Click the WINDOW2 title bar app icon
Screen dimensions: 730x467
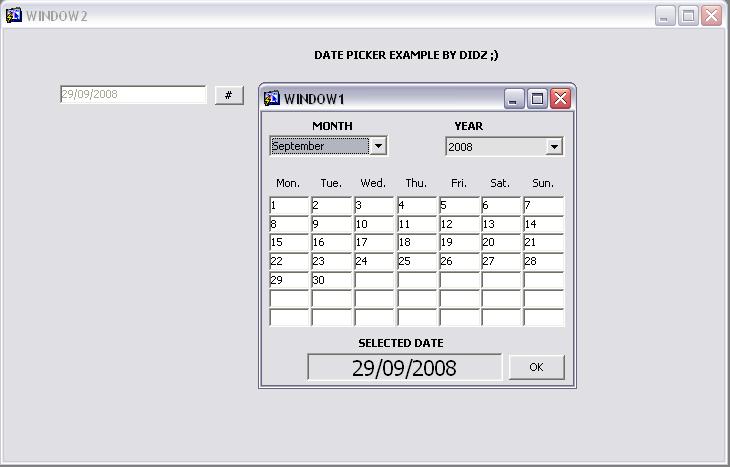14,15
